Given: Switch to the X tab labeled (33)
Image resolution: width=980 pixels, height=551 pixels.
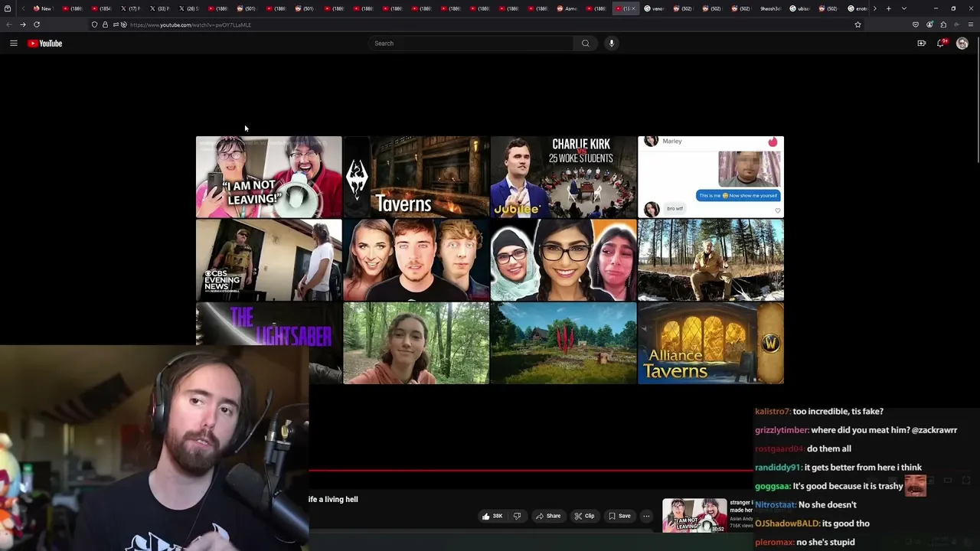Looking at the screenshot, I should pos(159,8).
